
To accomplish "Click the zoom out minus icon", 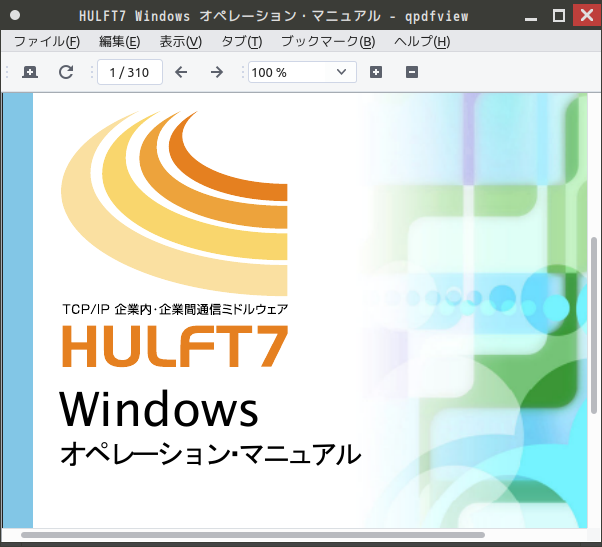I will point(412,72).
